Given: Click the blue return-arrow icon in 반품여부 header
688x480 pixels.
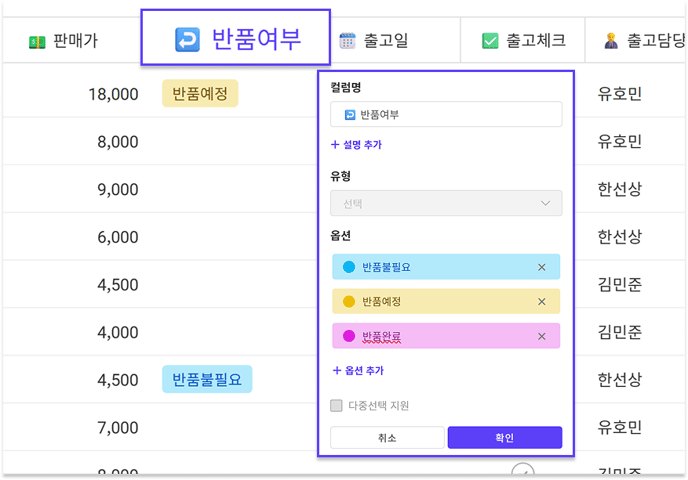Looking at the screenshot, I should (187, 39).
